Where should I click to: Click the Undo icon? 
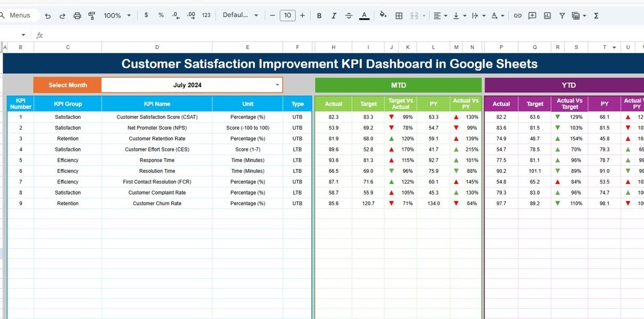click(x=48, y=16)
